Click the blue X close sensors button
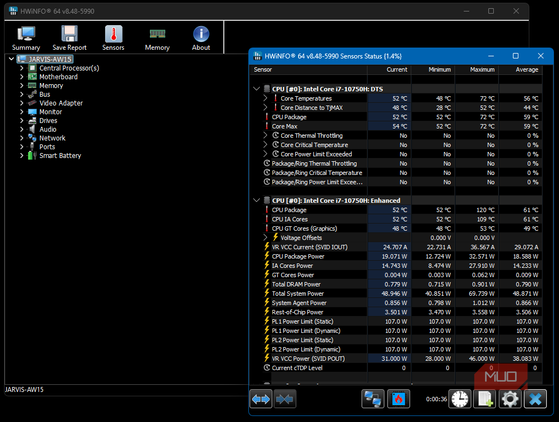Image resolution: width=559 pixels, height=422 pixels. click(x=535, y=399)
